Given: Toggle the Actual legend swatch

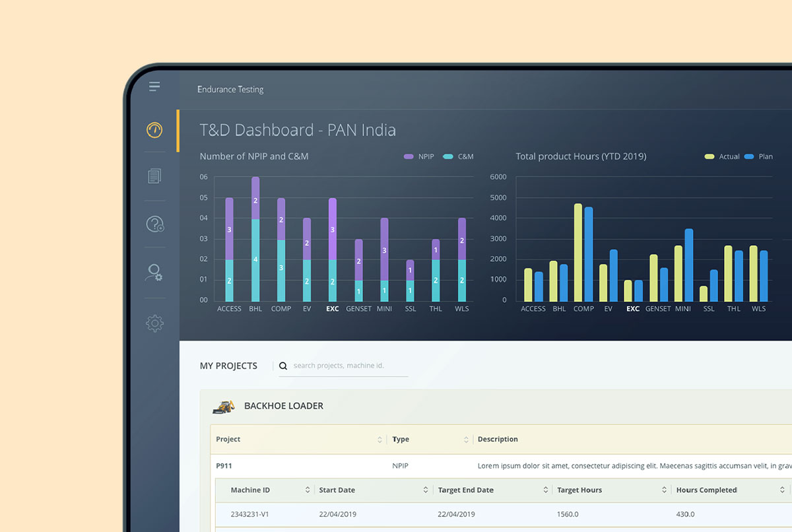Looking at the screenshot, I should coord(709,156).
